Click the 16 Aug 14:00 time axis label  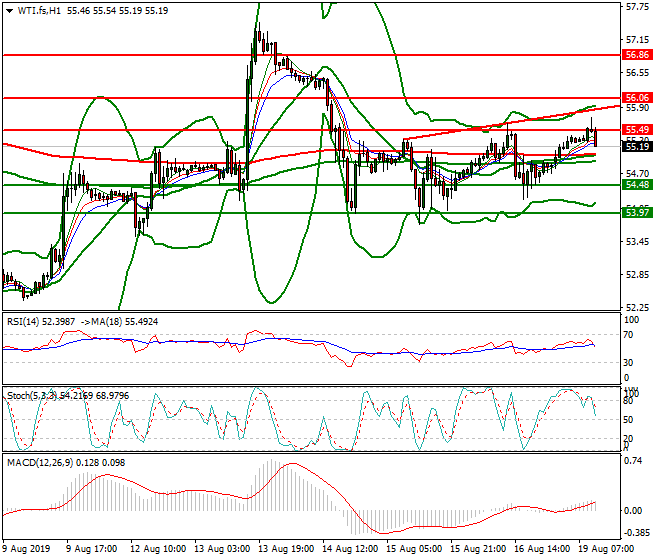click(542, 549)
